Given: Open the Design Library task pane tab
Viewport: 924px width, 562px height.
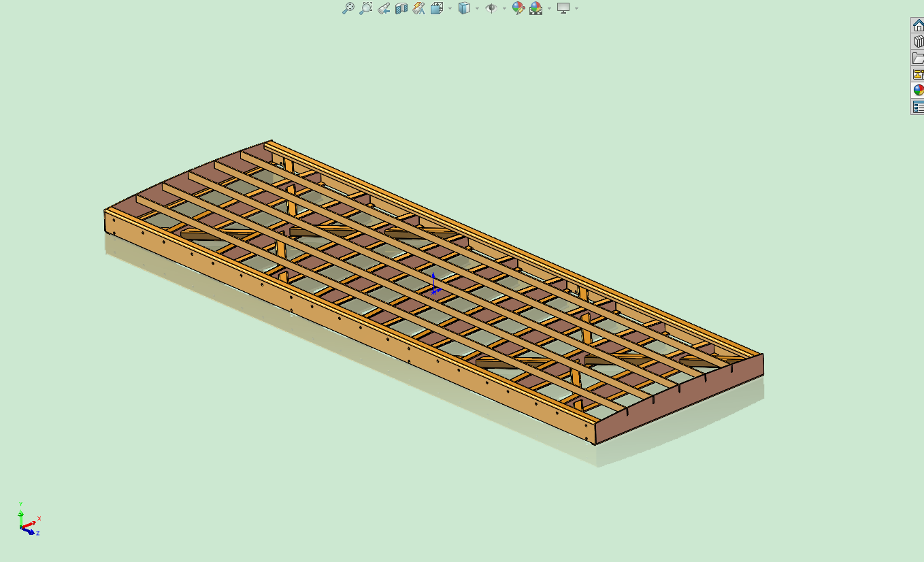Looking at the screenshot, I should coord(918,42).
